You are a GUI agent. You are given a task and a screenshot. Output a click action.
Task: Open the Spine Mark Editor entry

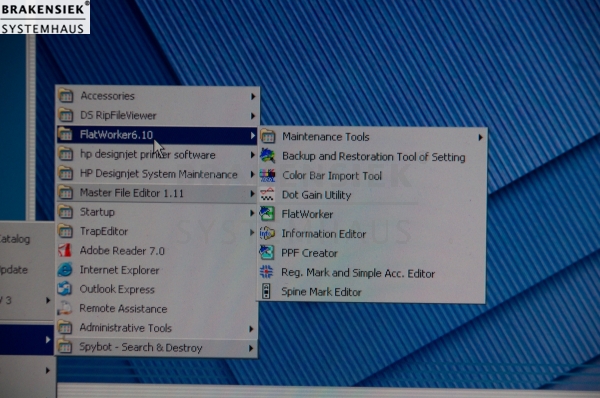[372, 292]
